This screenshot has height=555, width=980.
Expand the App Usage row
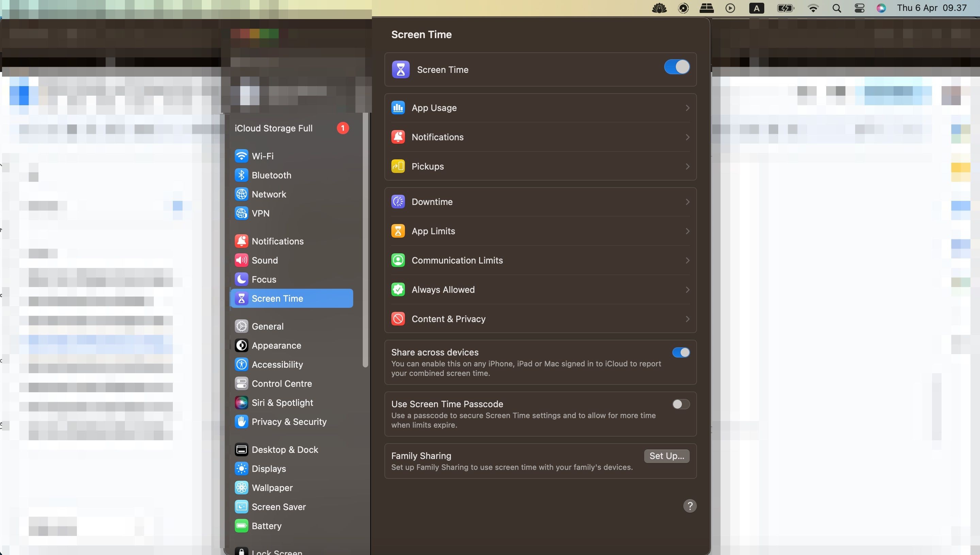coord(540,108)
